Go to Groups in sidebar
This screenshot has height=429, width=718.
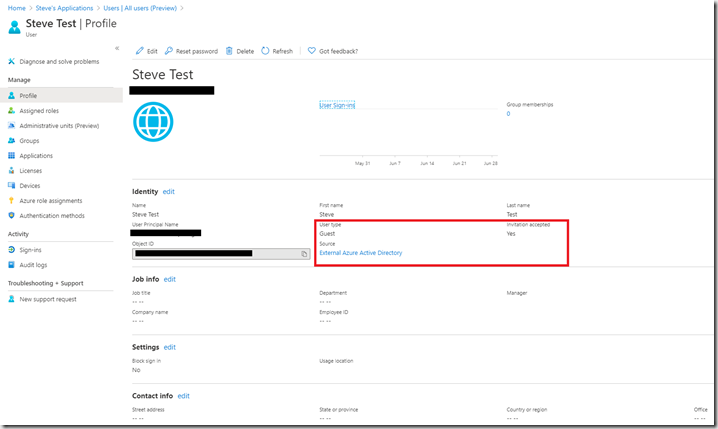coord(29,141)
